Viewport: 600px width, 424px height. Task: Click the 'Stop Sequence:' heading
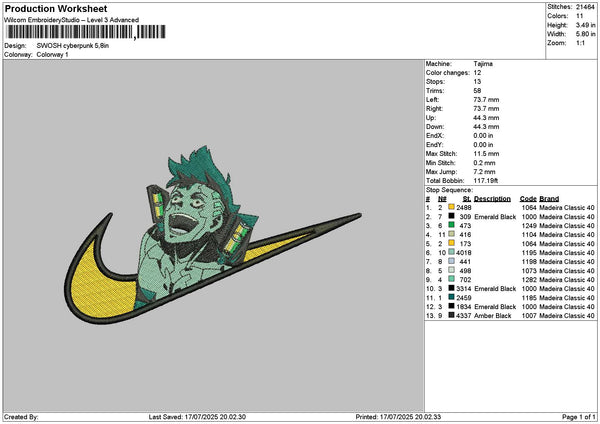click(x=450, y=190)
